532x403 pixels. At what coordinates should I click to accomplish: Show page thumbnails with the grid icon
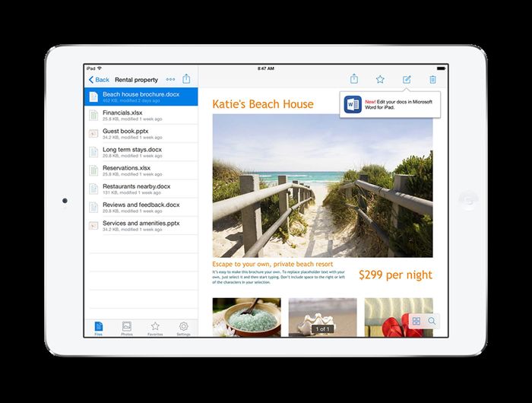tap(416, 321)
